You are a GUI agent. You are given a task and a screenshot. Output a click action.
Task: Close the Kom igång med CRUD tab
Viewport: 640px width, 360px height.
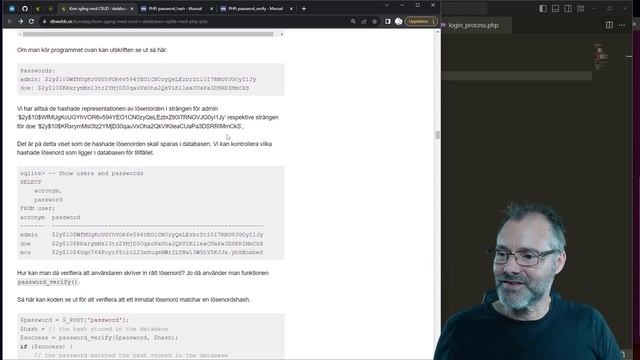click(x=132, y=9)
